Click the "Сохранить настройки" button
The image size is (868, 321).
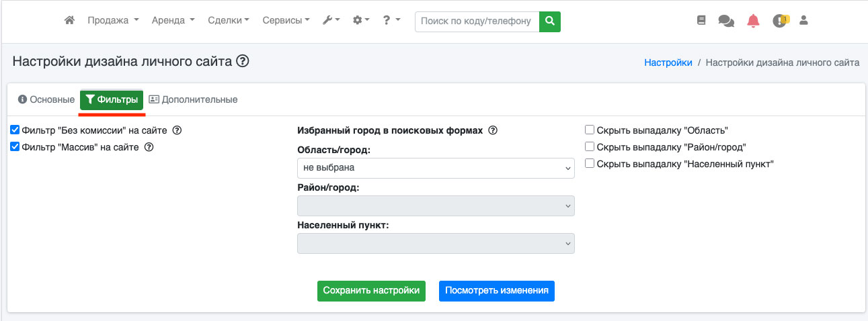point(371,291)
